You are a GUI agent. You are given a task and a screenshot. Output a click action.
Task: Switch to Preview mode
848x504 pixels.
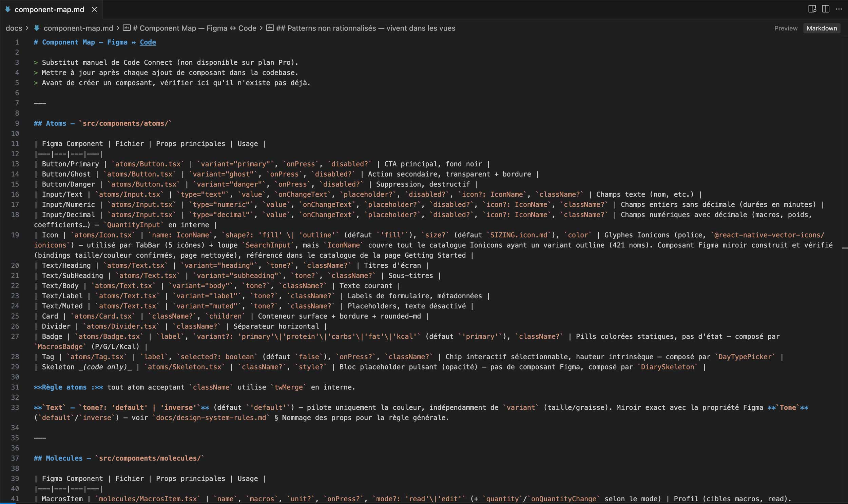pos(786,28)
